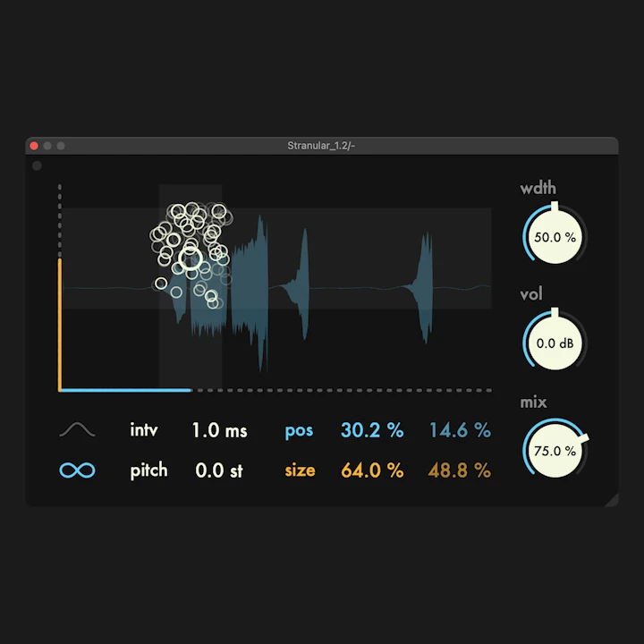Click the blue horizontal position bar
The width and height of the screenshot is (644, 644).
click(x=125, y=390)
